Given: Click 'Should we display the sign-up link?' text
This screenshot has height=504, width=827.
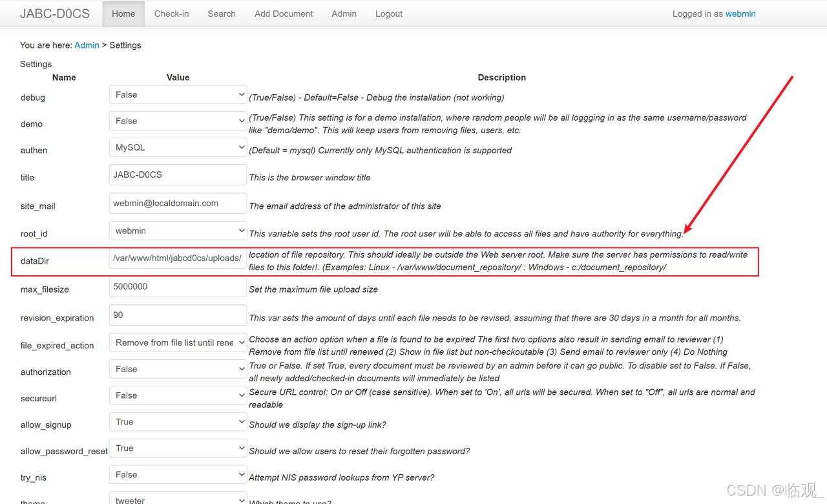Looking at the screenshot, I should pyautogui.click(x=318, y=425).
